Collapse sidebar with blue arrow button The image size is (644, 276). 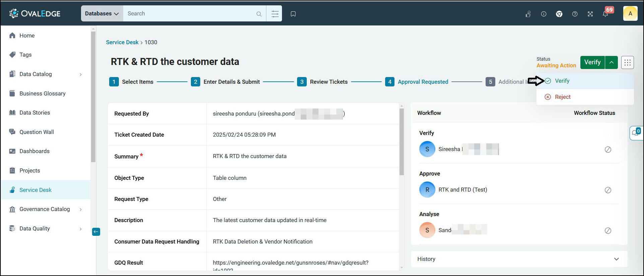tap(96, 231)
